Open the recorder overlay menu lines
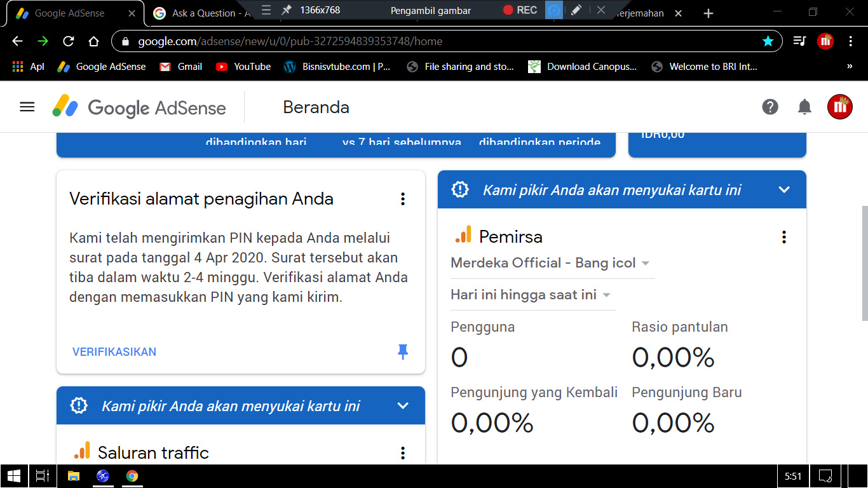Image resolution: width=868 pixels, height=488 pixels. pyautogui.click(x=266, y=10)
